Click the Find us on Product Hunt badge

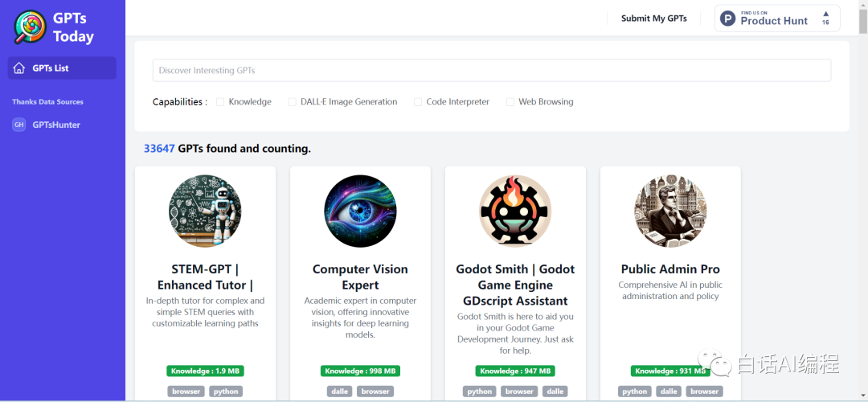tap(777, 18)
